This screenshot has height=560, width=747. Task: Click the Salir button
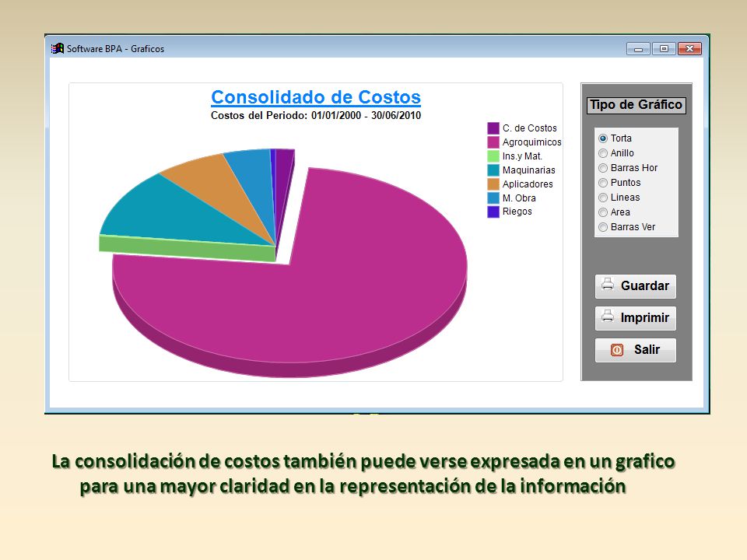click(x=635, y=350)
